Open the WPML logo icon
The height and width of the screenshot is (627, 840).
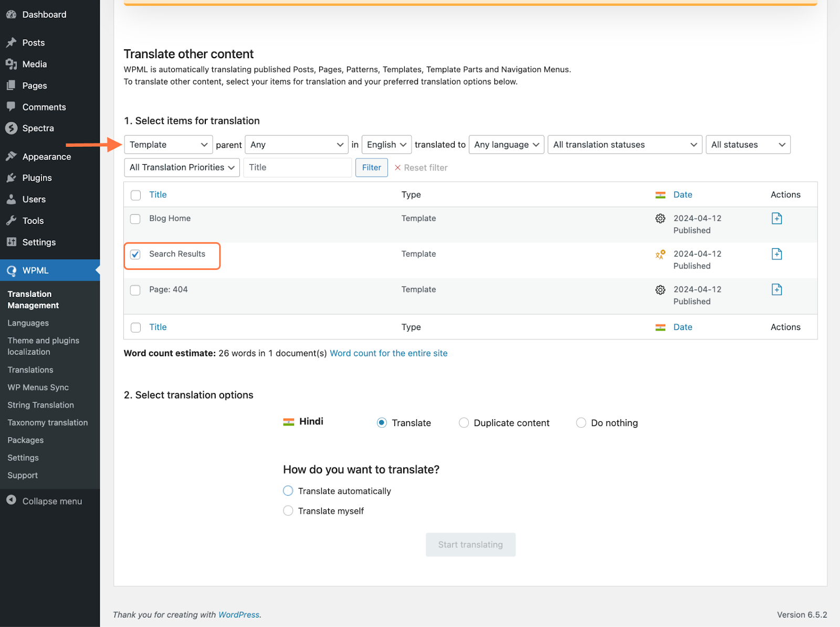tap(12, 270)
